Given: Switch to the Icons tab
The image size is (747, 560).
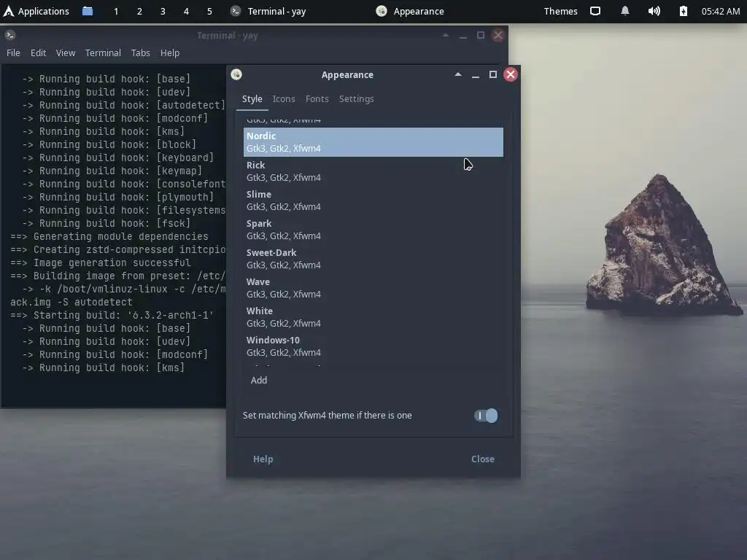Looking at the screenshot, I should coord(284,99).
